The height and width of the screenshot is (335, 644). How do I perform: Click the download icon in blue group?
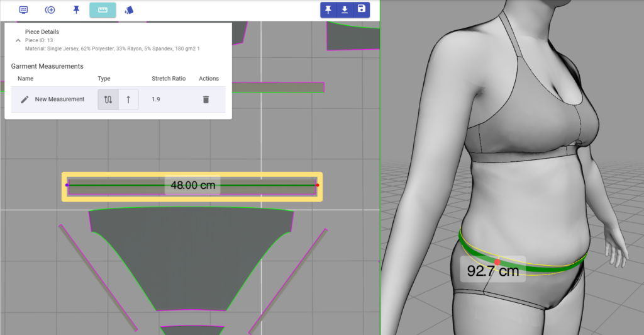(345, 9)
